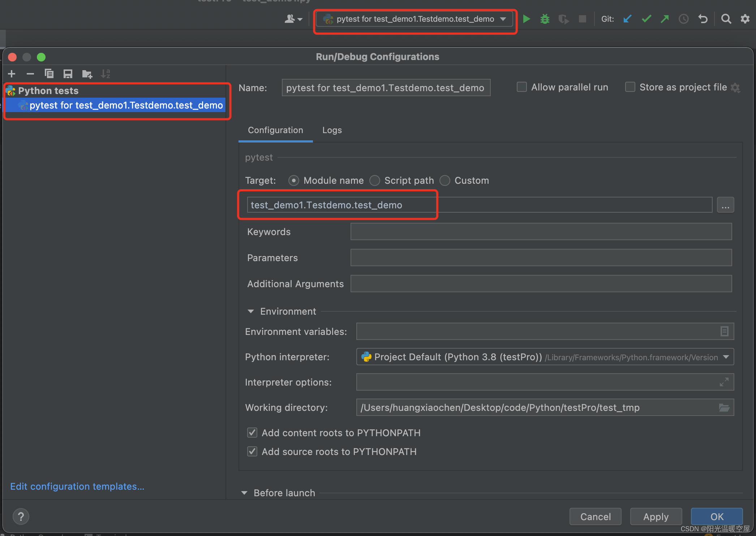This screenshot has width=756, height=536.
Task: Collapse the Before launch section
Action: (x=244, y=493)
